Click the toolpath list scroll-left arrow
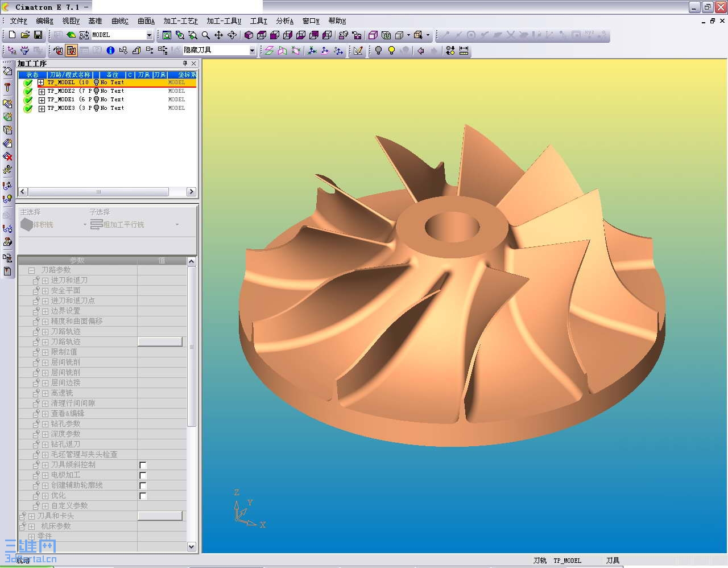The height and width of the screenshot is (568, 728). tap(23, 192)
